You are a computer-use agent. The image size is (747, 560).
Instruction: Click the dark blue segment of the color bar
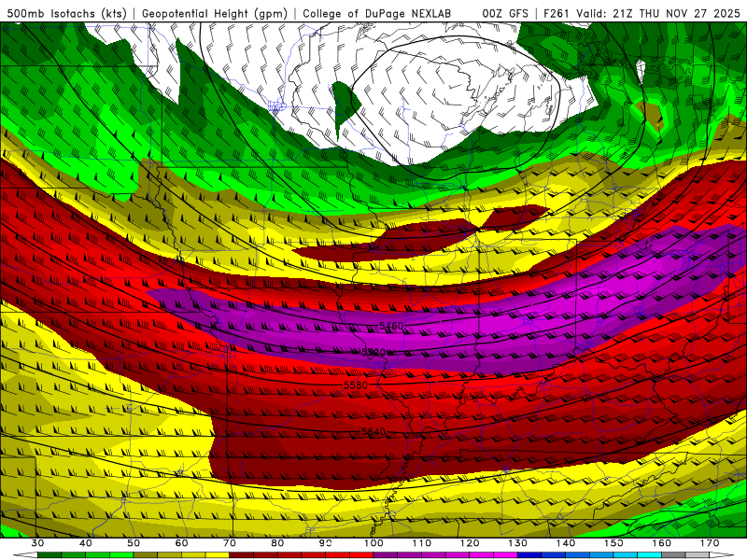pyautogui.click(x=529, y=555)
